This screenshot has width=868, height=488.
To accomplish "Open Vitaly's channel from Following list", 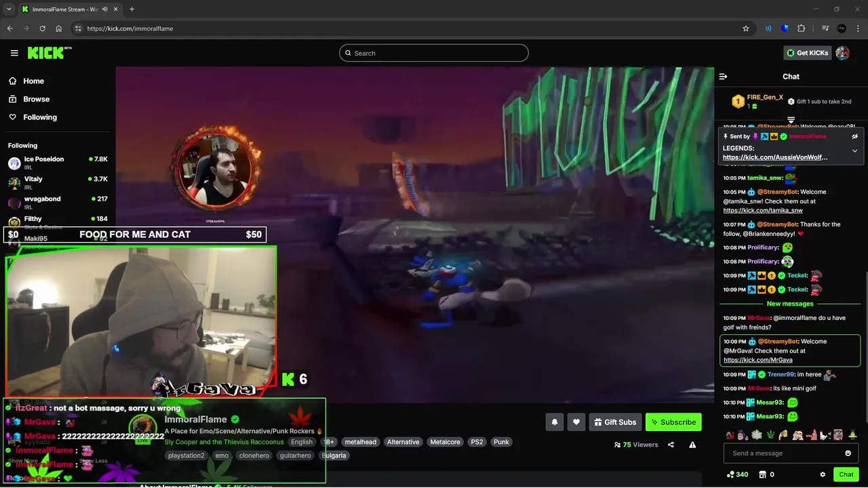I will (x=58, y=182).
